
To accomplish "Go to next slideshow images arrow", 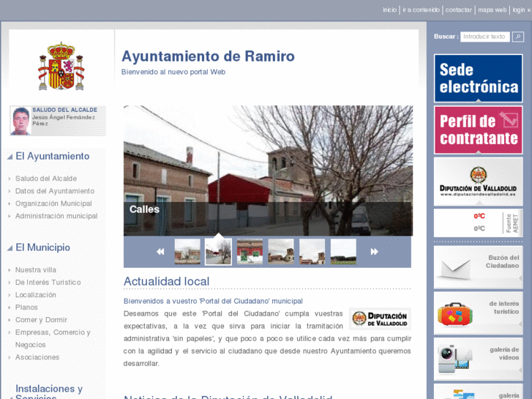I will (x=374, y=252).
